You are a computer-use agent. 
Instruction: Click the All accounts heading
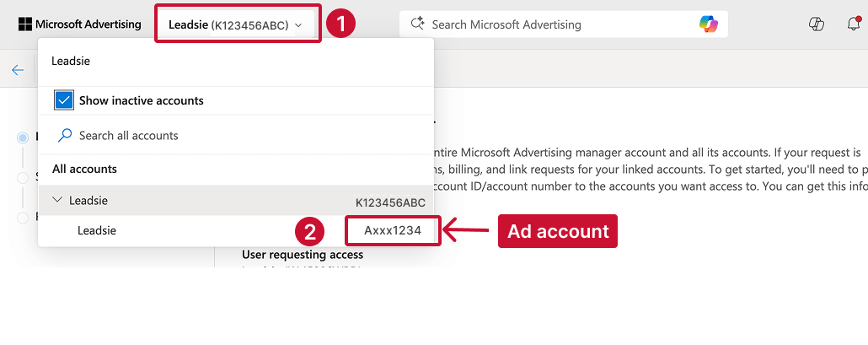coord(85,169)
